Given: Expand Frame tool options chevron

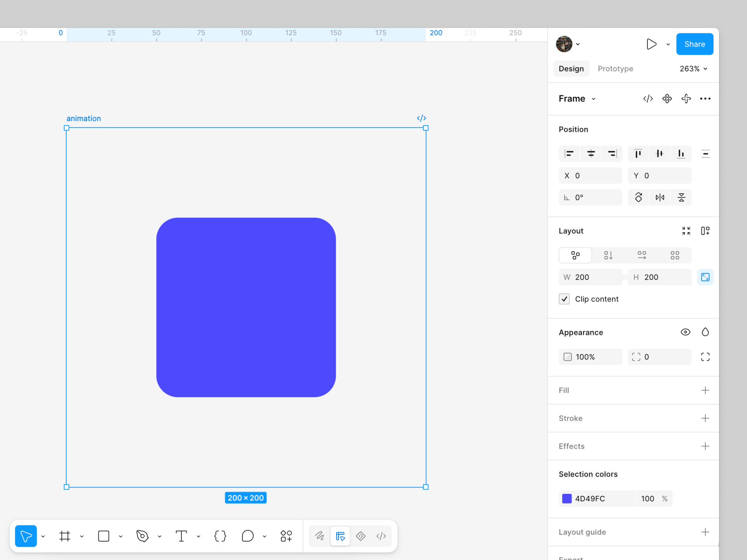Looking at the screenshot, I should (82, 536).
